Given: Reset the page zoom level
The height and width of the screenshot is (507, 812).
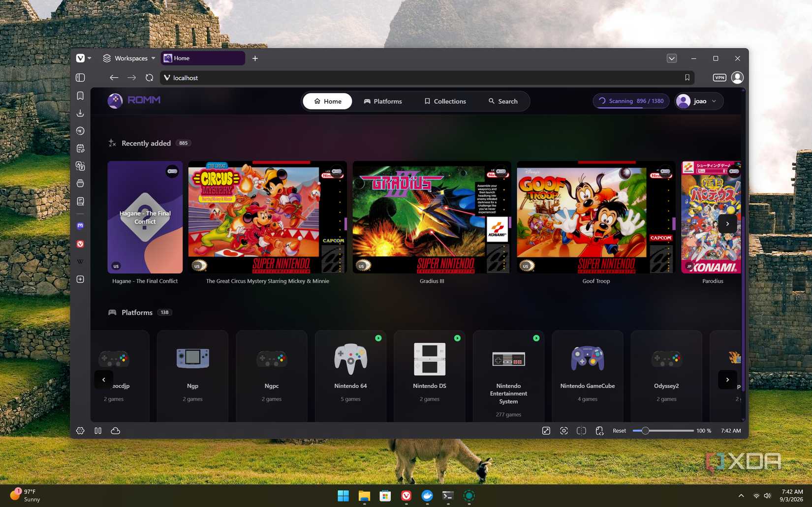Looking at the screenshot, I should click(x=619, y=431).
